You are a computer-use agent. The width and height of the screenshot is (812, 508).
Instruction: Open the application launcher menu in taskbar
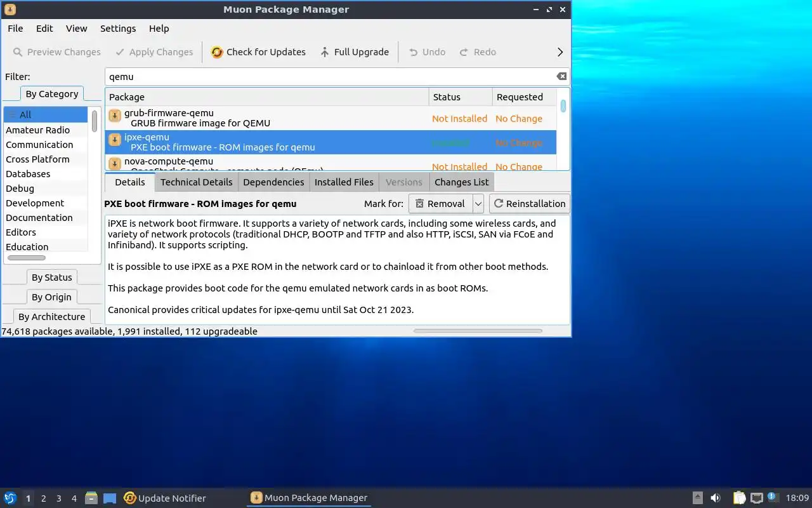click(10, 498)
